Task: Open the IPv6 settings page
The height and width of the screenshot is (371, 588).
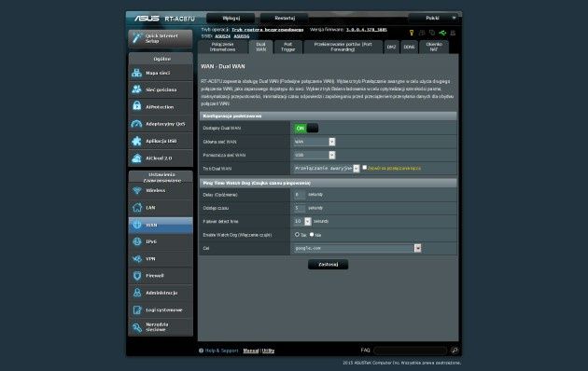Action: tap(161, 241)
